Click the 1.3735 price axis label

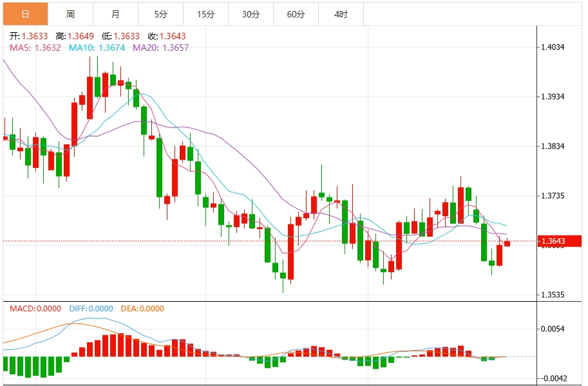pyautogui.click(x=553, y=196)
